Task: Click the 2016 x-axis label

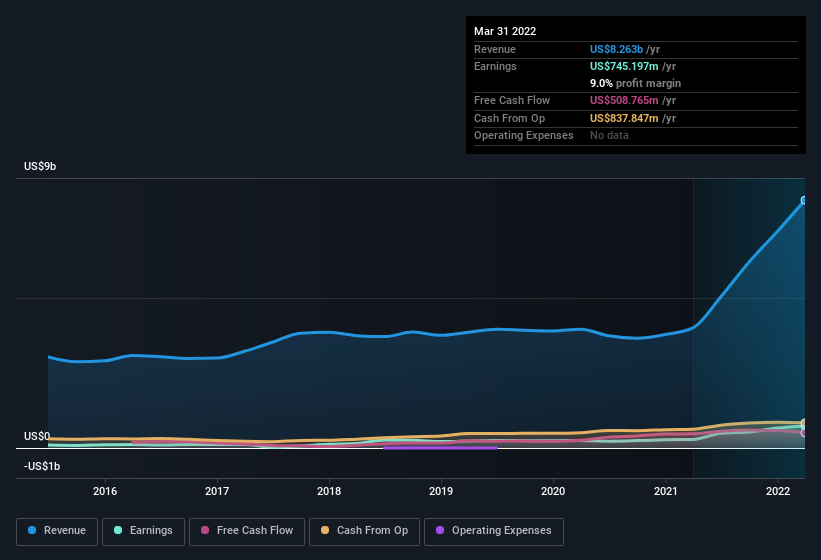Action: [105, 491]
